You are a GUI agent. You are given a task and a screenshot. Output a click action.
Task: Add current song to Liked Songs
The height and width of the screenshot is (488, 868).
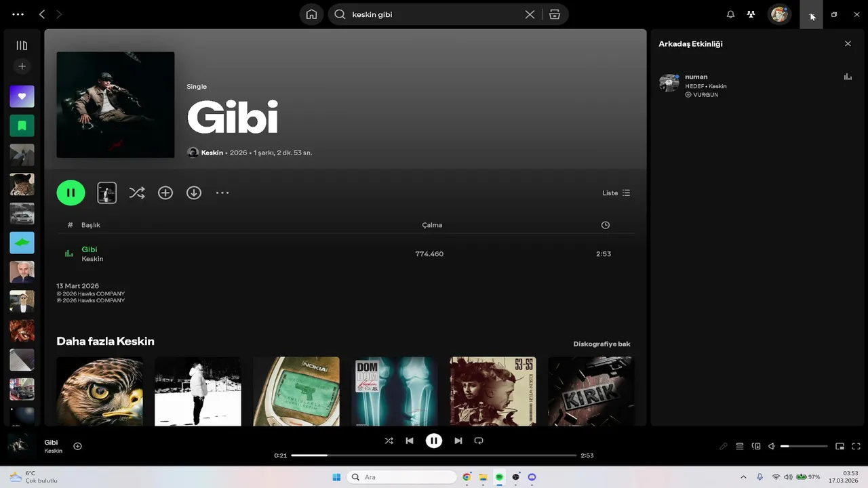pyautogui.click(x=77, y=446)
